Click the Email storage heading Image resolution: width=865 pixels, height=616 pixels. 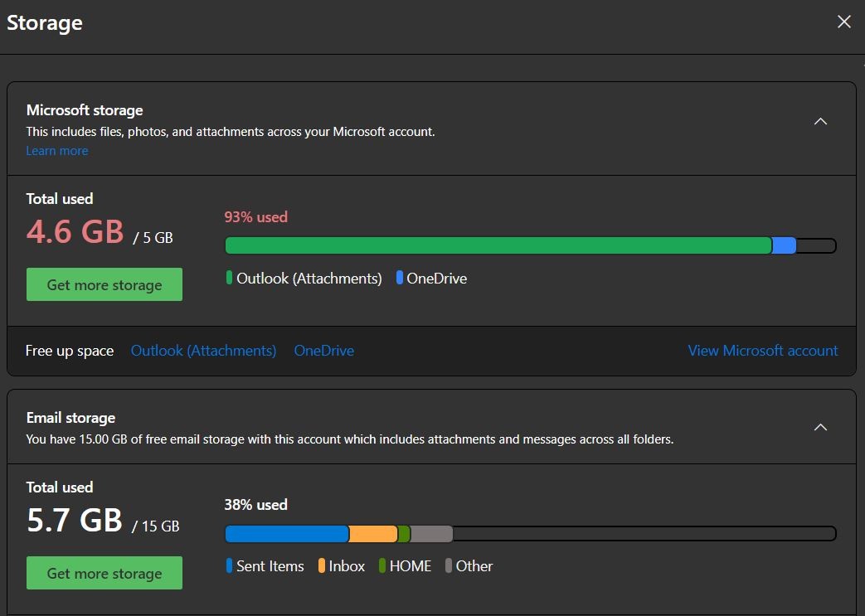point(70,418)
